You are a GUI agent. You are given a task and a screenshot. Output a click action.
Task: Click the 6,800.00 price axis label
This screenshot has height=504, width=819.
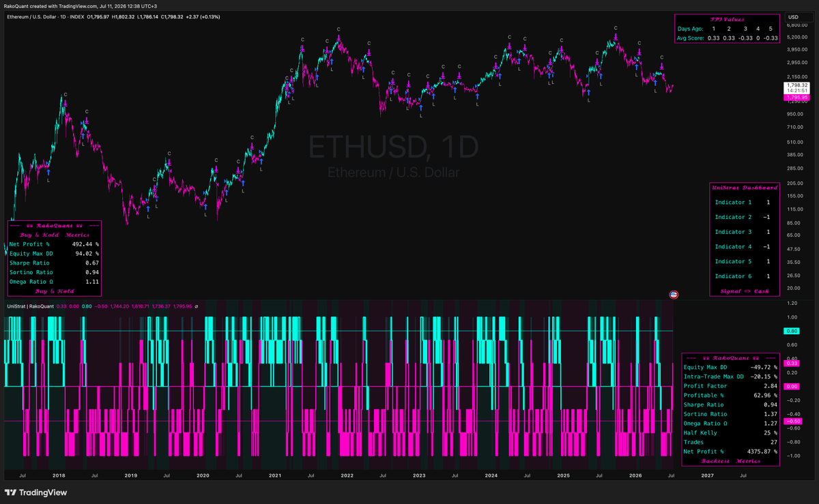[x=799, y=26]
